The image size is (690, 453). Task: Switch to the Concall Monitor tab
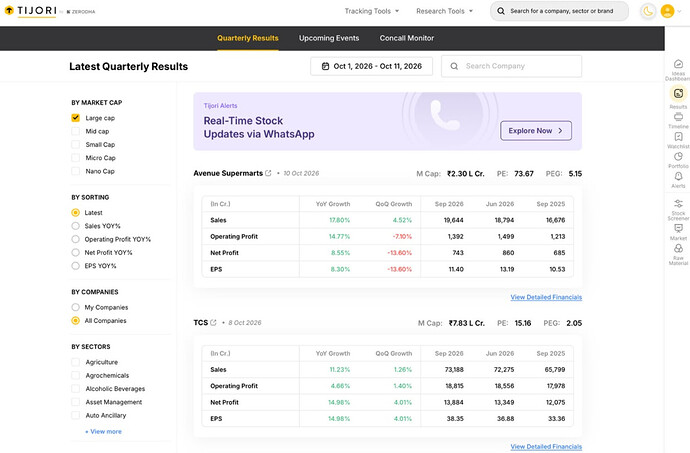407,38
